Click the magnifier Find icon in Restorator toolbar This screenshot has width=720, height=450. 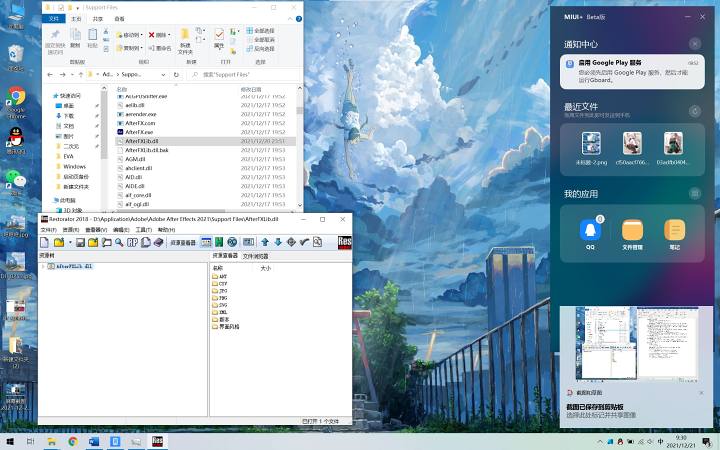point(119,242)
